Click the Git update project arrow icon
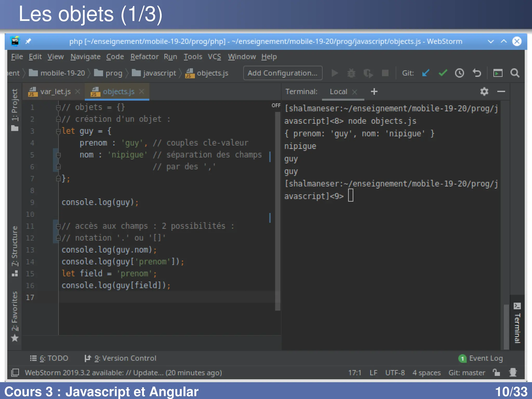The image size is (532, 399). click(425, 73)
